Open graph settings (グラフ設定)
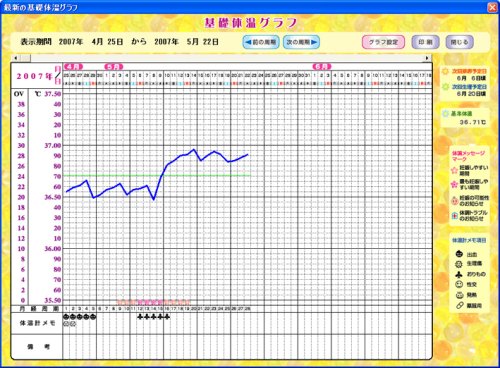500x368 pixels. point(383,42)
